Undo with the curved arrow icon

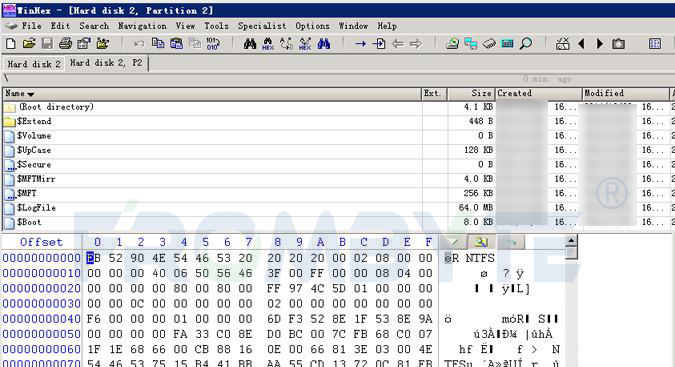139,43
